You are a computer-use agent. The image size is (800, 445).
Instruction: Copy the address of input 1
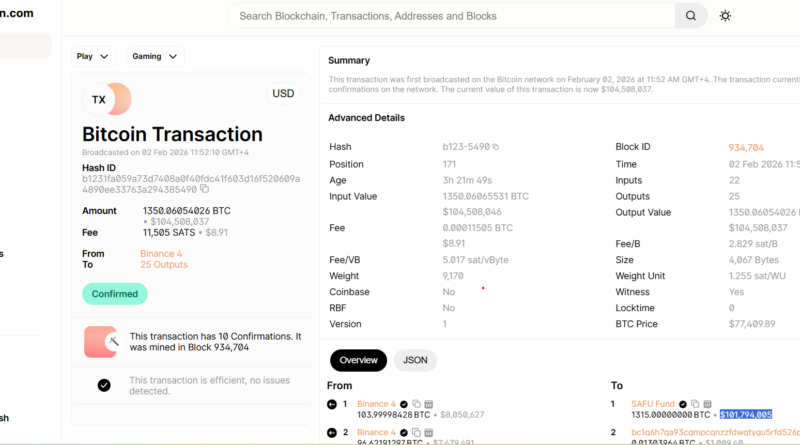click(x=416, y=404)
